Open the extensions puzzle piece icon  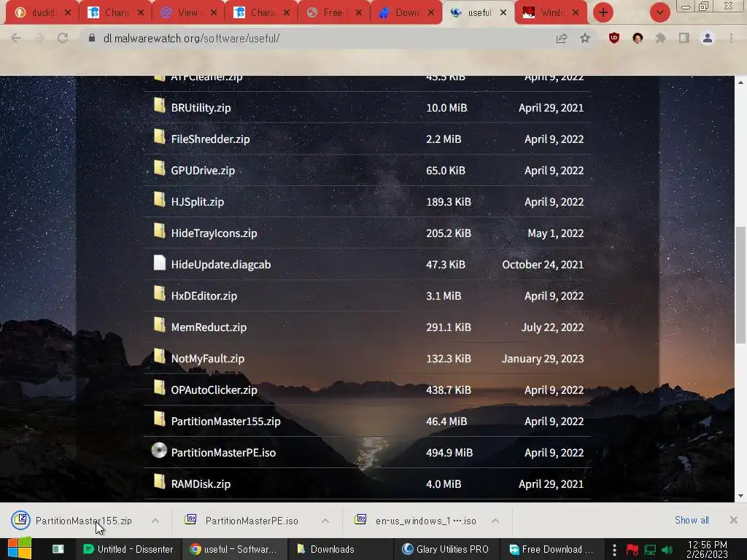[x=661, y=38]
